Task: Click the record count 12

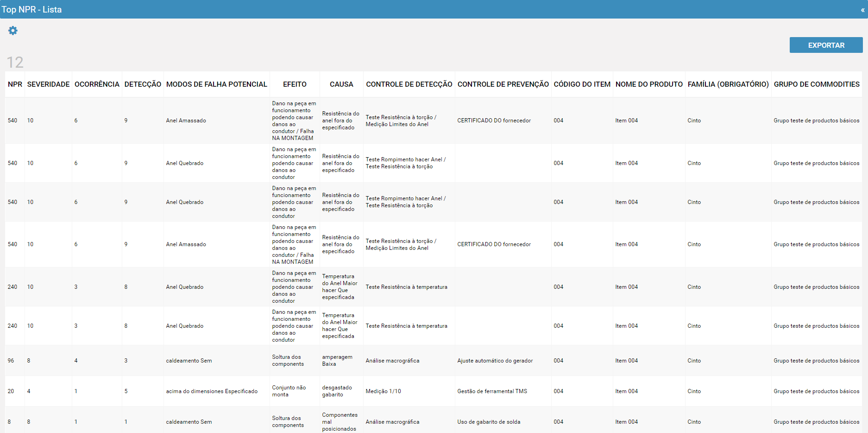Action: [15, 63]
